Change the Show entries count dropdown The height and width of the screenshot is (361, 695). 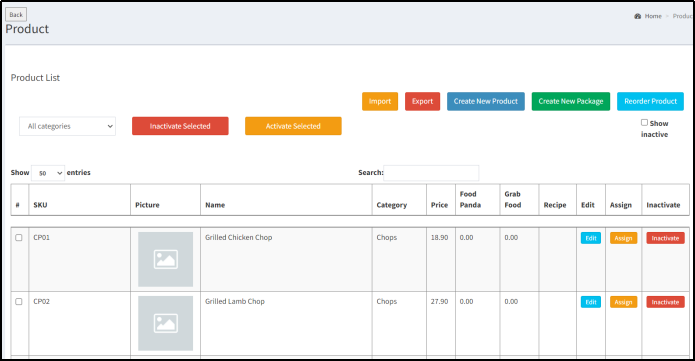point(48,173)
